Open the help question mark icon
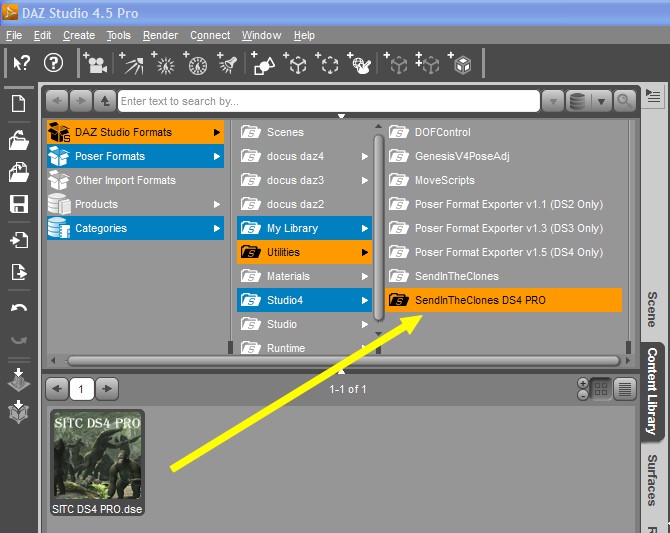 53,63
